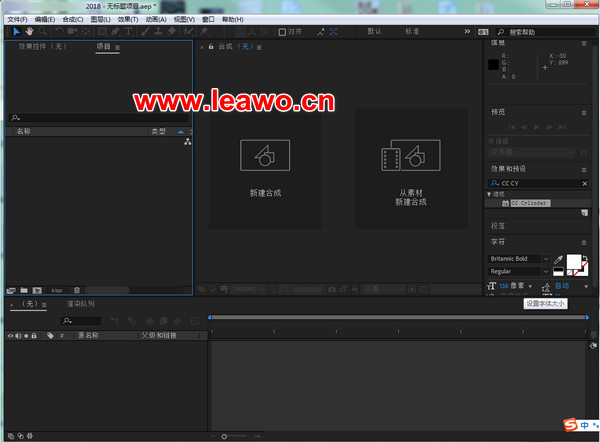
Task: Set black-white default text colors swatch
Action: click(x=559, y=272)
